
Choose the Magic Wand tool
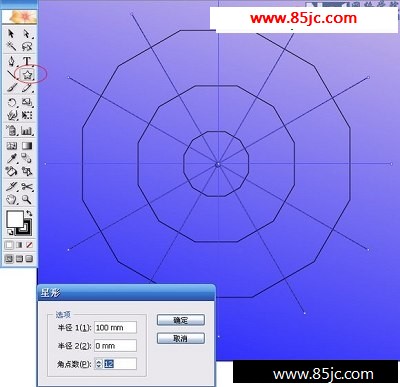(12, 47)
